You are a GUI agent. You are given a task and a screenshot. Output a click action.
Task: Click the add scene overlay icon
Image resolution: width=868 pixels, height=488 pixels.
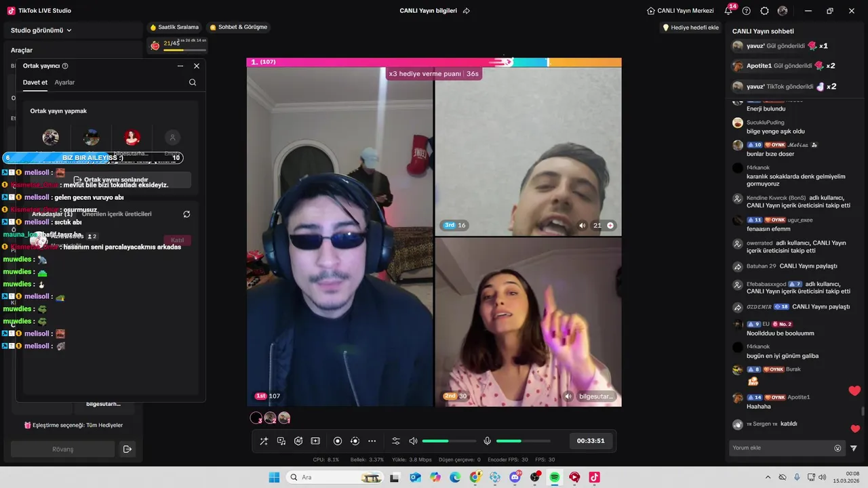[315, 441]
